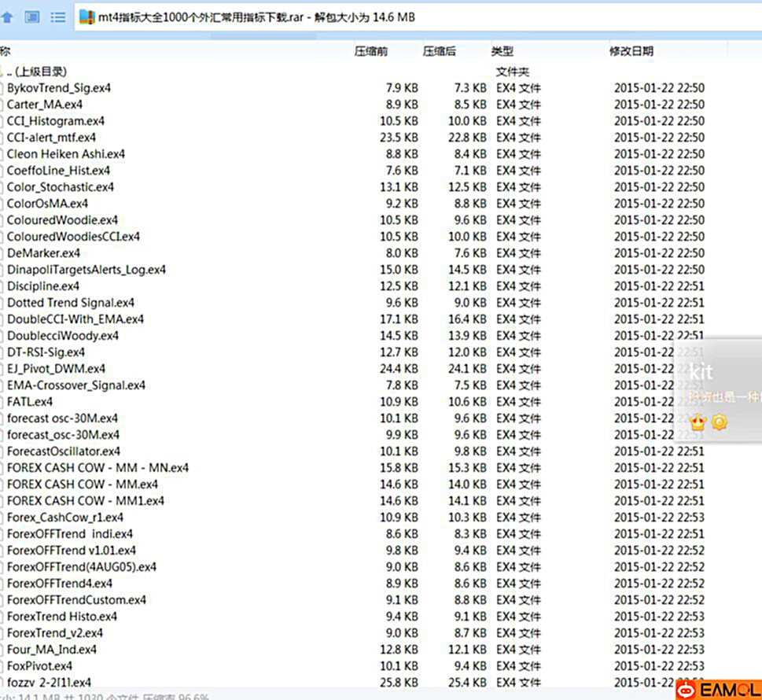Select file ColorOsMA.ex4

pyautogui.click(x=47, y=204)
